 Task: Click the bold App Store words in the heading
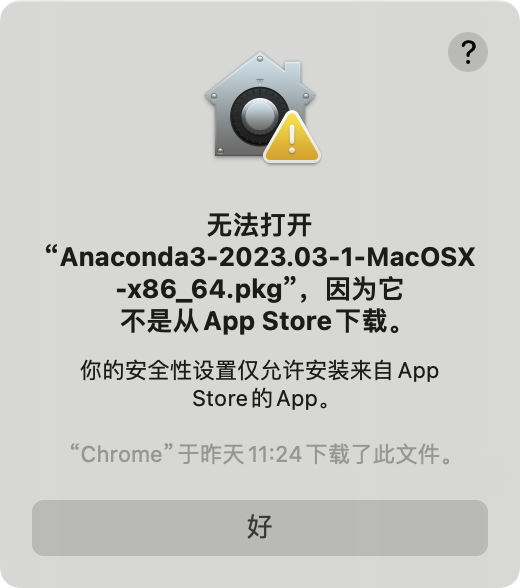click(268, 322)
